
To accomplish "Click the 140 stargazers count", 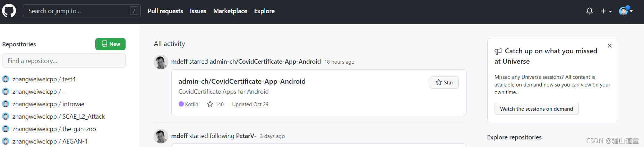I will 215,104.
